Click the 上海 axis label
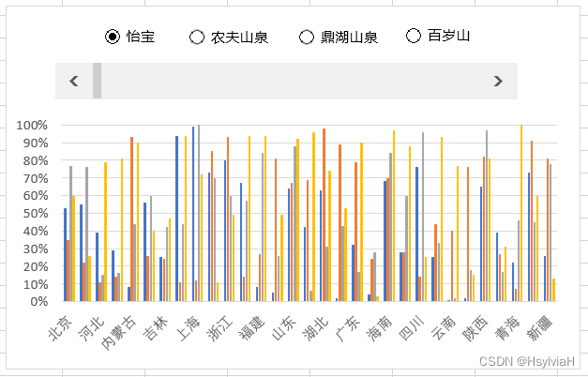Viewport: 588px width, 377px height. [x=188, y=328]
